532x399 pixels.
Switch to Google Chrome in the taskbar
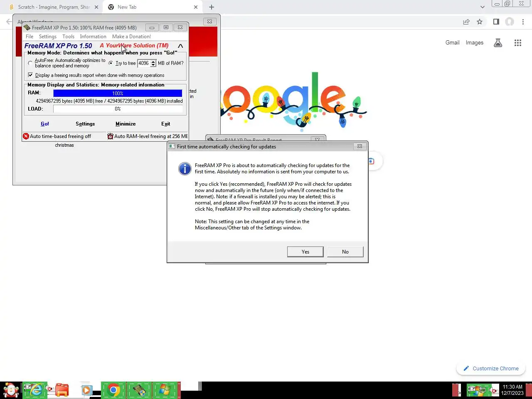tap(113, 390)
